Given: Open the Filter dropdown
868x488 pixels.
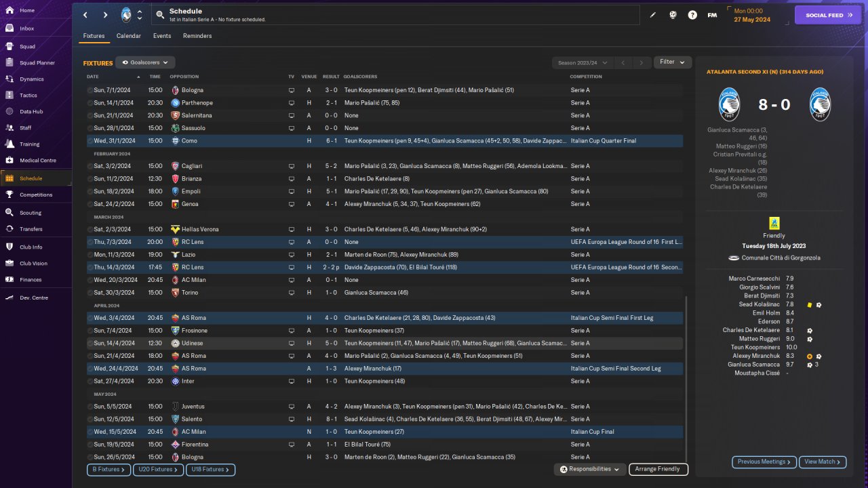Looking at the screenshot, I should click(672, 62).
